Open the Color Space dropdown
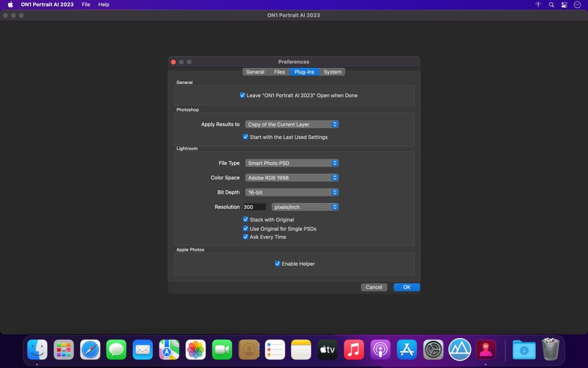 coord(292,178)
